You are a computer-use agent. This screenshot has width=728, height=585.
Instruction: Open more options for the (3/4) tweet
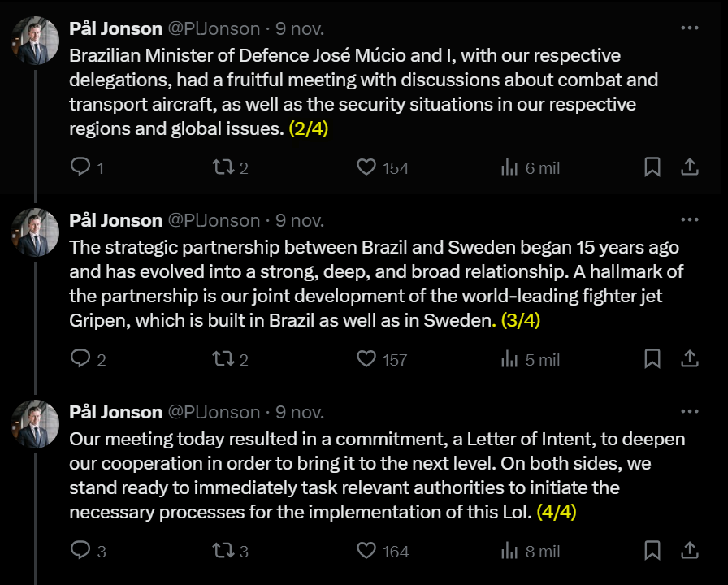(690, 219)
